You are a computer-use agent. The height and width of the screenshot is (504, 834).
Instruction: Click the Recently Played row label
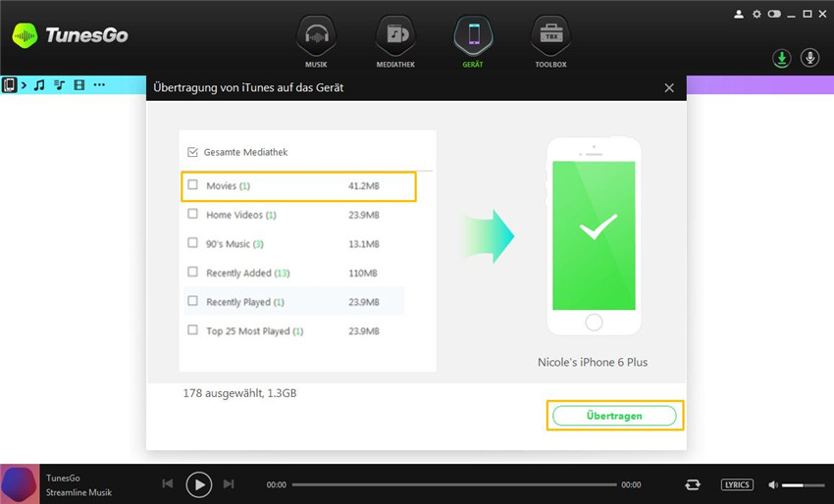tap(245, 302)
